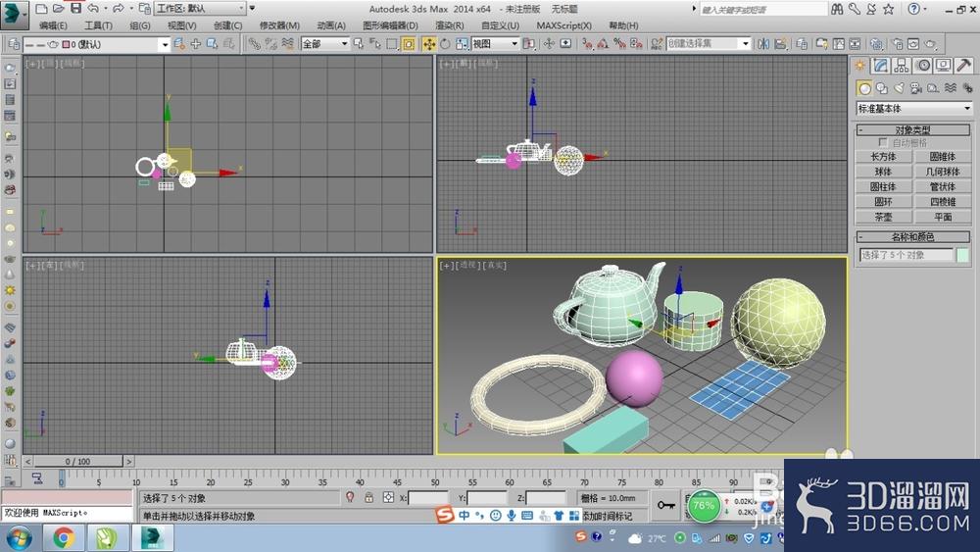Open the 工作区 workspace dropdown
Viewport: 980px width, 552px height.
click(200, 8)
